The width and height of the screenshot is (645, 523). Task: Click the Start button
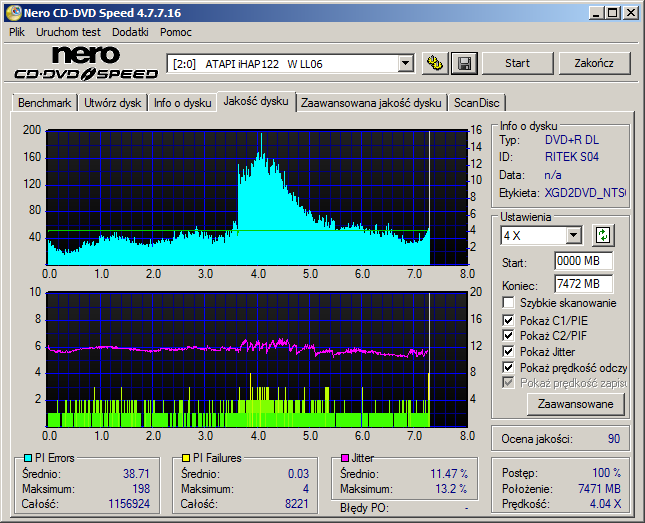(x=517, y=63)
